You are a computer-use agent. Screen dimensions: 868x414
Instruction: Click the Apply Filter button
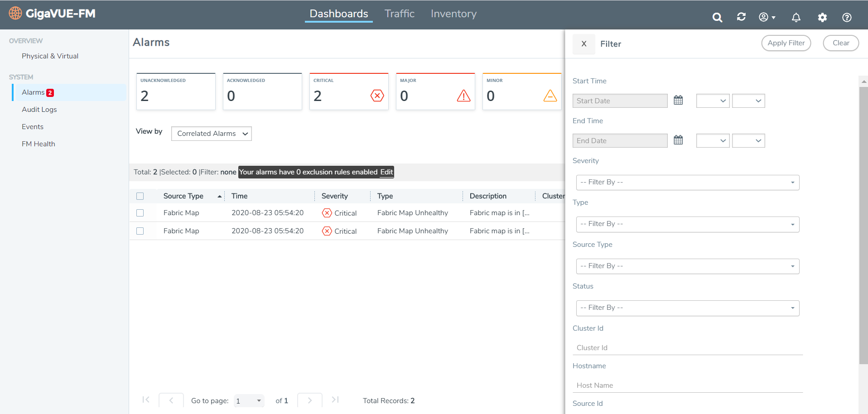pos(786,43)
